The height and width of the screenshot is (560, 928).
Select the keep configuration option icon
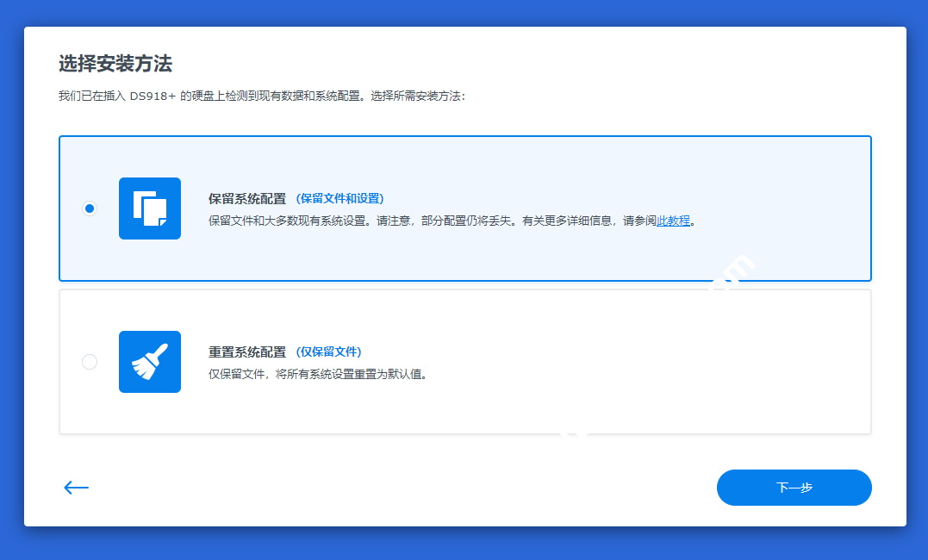click(x=150, y=208)
